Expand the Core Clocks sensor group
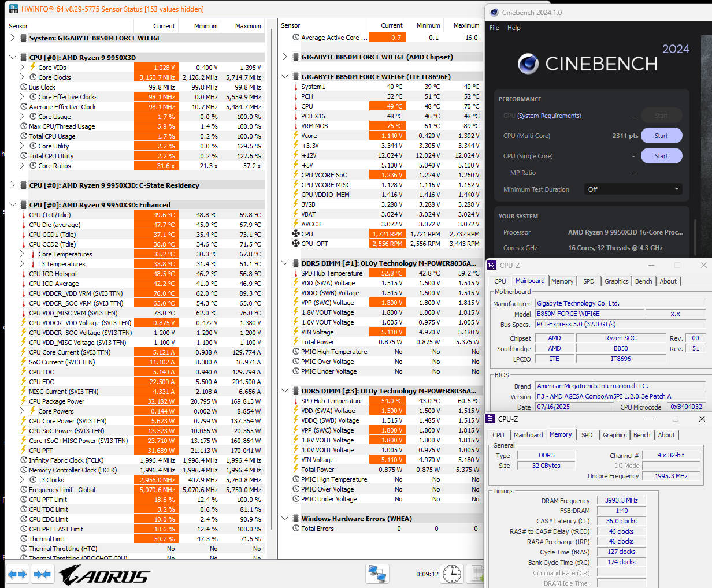This screenshot has width=712, height=588. click(x=22, y=77)
